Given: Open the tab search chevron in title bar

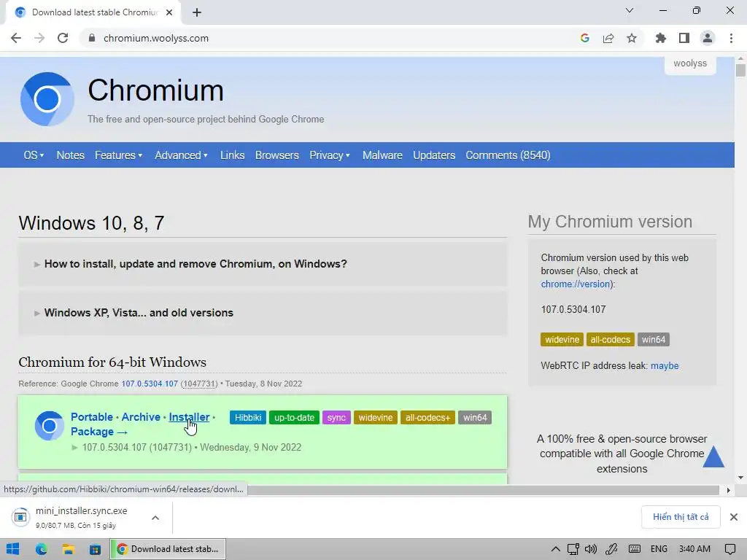Looking at the screenshot, I should point(630,10).
